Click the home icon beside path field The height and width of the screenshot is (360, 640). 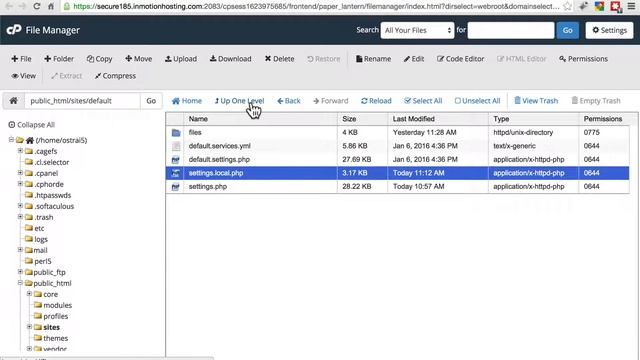13,101
